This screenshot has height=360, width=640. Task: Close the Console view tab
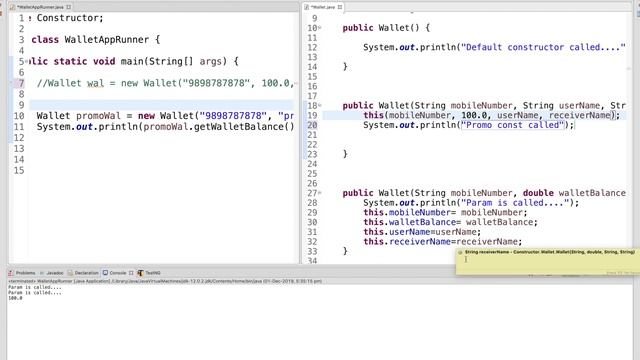(x=131, y=273)
